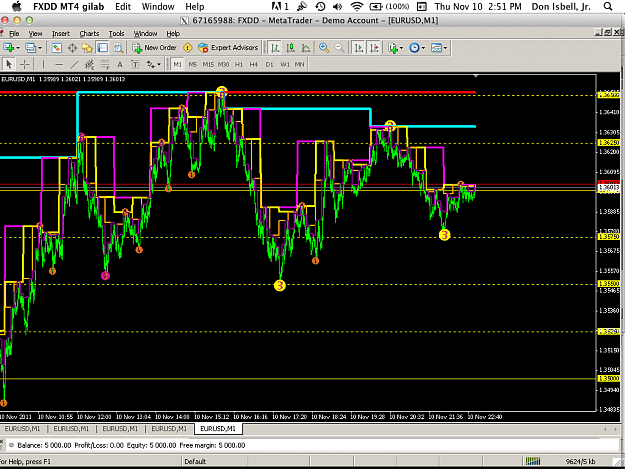Click the Indicators add icon
The image size is (625, 469).
[393, 48]
